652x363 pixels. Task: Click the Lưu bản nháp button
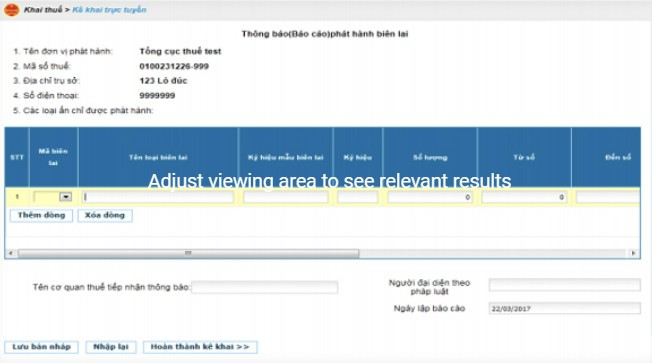pyautogui.click(x=41, y=347)
